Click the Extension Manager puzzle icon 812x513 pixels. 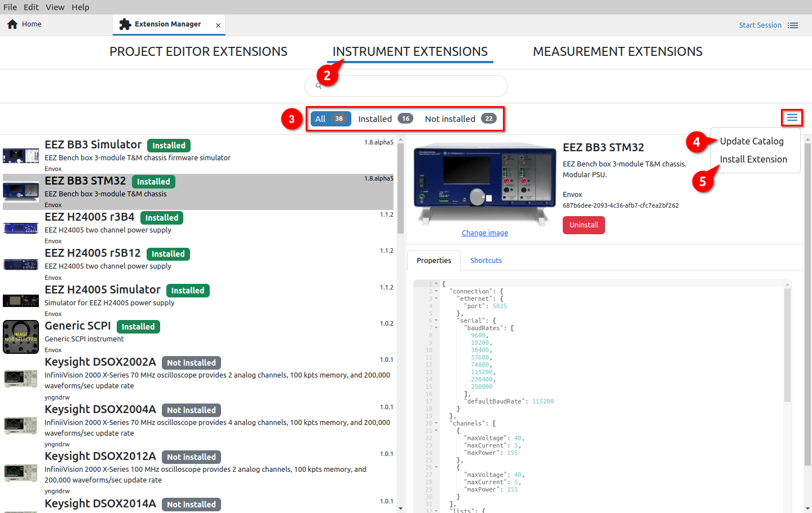[x=125, y=24]
